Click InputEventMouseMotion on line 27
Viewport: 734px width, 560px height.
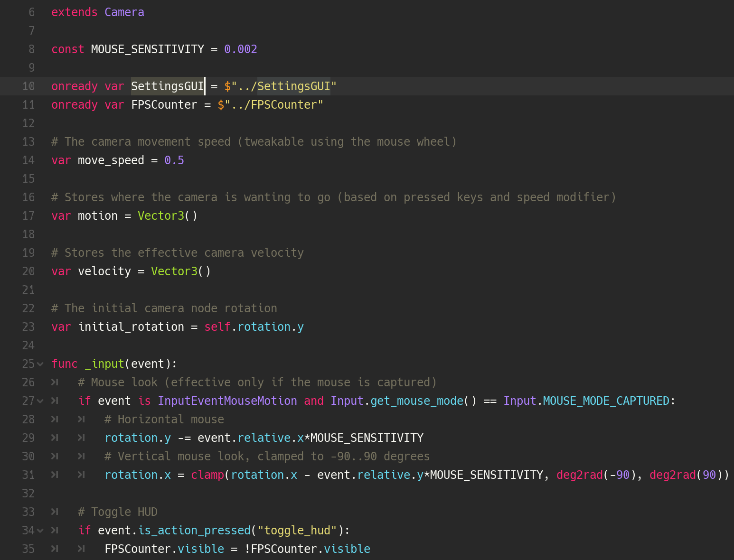pos(227,401)
